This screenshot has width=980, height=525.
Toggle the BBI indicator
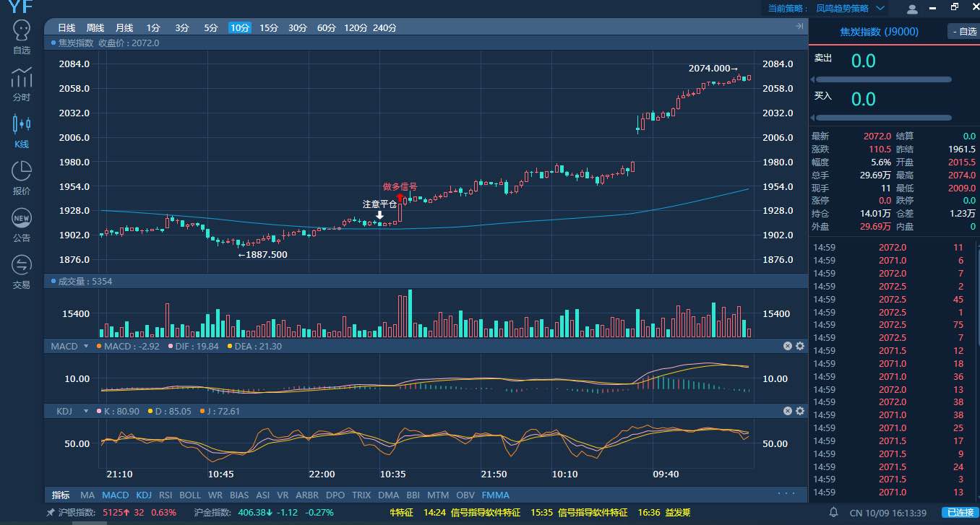[x=413, y=495]
